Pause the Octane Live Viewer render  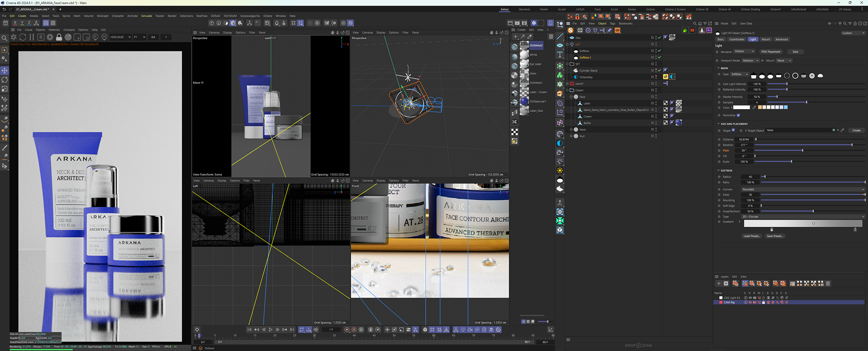click(32, 37)
